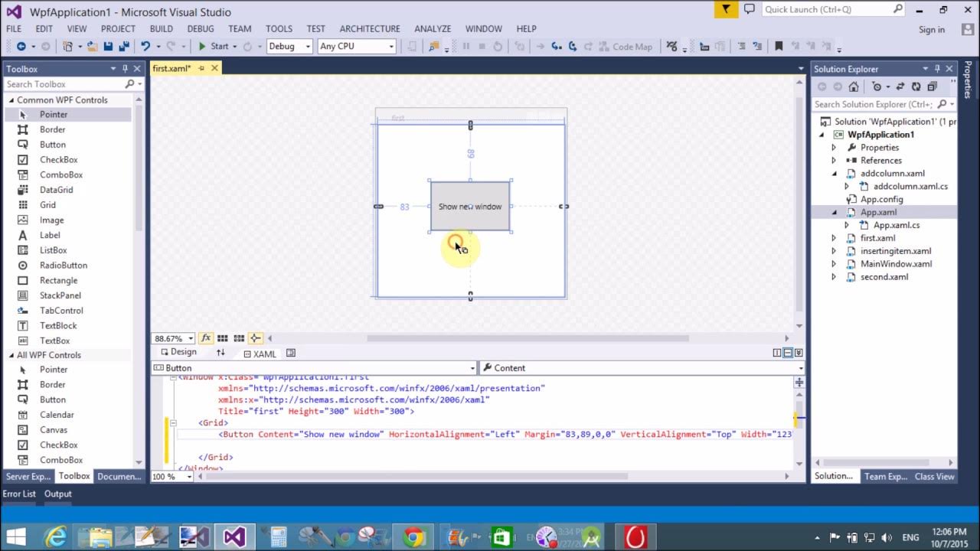
Task: Collapse the pane with chevron icon
Action: (799, 353)
